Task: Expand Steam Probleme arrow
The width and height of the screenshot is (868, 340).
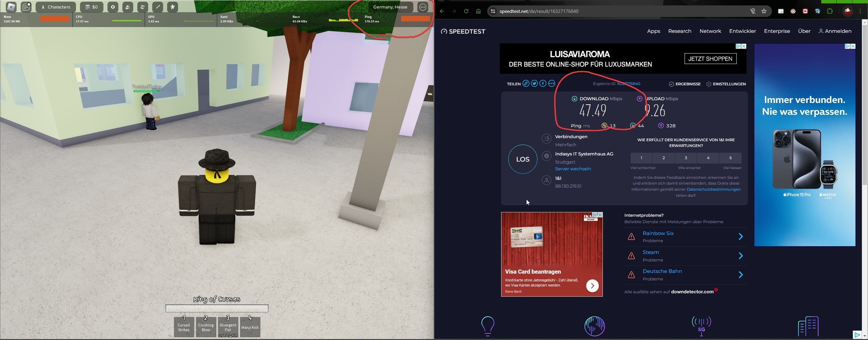Action: (741, 256)
